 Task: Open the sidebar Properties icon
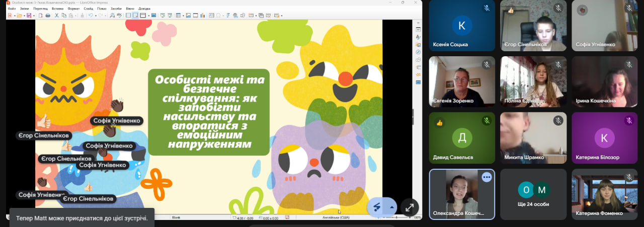click(418, 30)
